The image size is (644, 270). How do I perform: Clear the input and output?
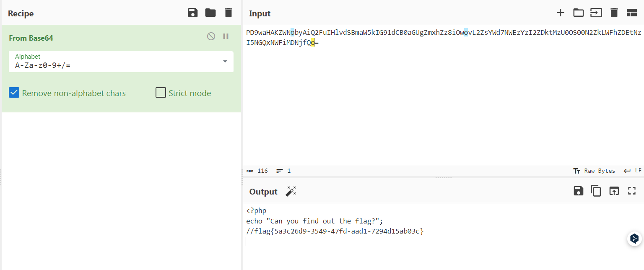click(x=614, y=13)
